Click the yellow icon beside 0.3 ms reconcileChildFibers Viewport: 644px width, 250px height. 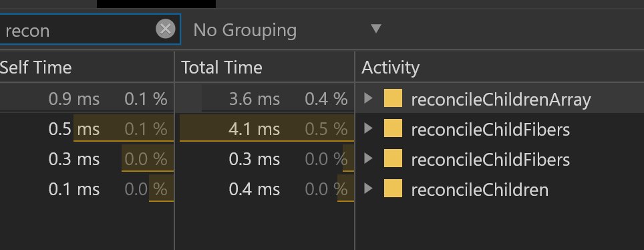click(393, 158)
